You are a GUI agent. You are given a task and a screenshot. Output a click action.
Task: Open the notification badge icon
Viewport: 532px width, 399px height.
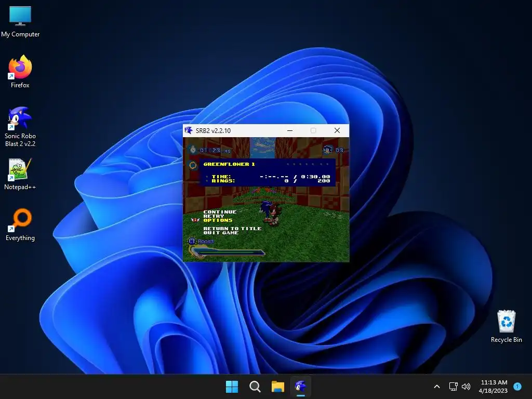point(517,386)
